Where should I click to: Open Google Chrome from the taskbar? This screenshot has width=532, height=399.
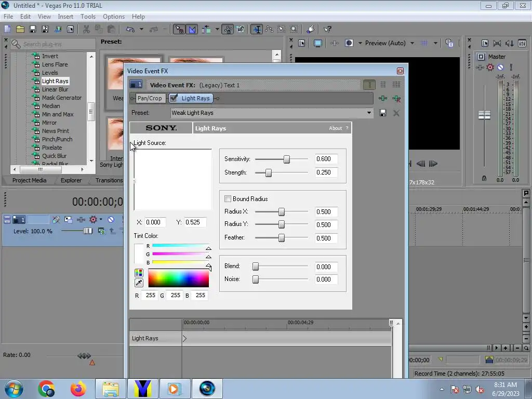click(x=46, y=389)
